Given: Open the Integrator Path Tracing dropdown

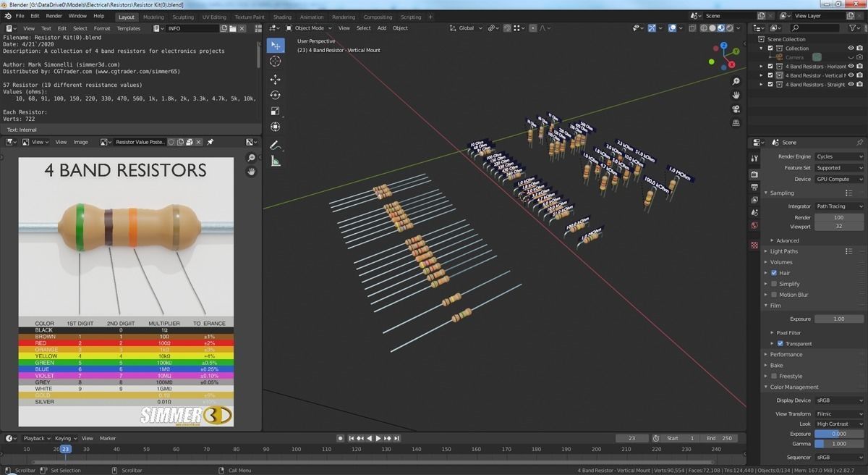Looking at the screenshot, I should 839,206.
